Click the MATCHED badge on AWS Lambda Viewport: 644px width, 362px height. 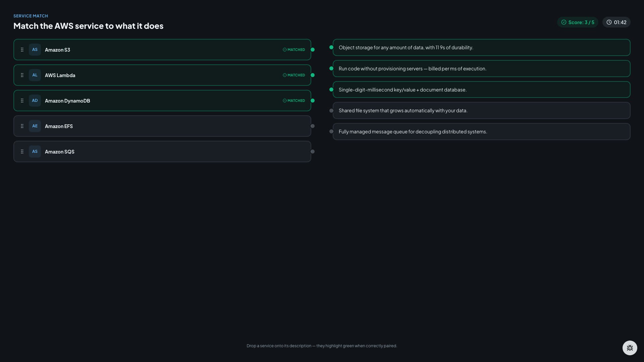tap(294, 75)
